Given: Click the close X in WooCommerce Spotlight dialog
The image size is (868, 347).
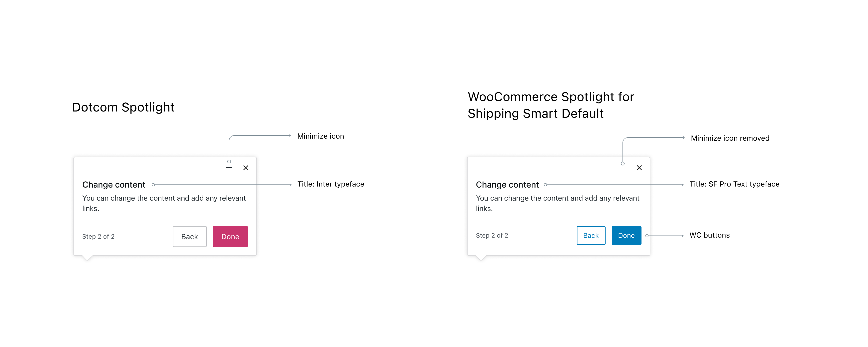Looking at the screenshot, I should click(639, 168).
